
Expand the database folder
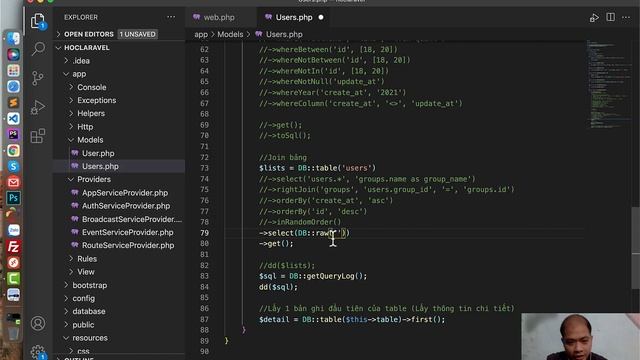tap(89, 311)
